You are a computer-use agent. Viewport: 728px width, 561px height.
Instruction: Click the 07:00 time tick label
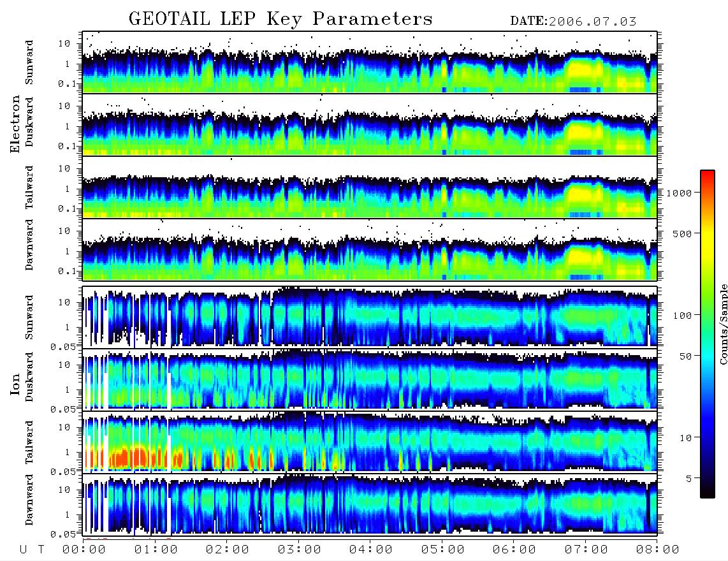pos(586,550)
